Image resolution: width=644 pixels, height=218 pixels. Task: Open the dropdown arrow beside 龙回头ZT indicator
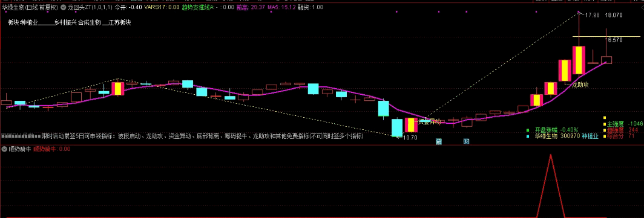pos(63,7)
